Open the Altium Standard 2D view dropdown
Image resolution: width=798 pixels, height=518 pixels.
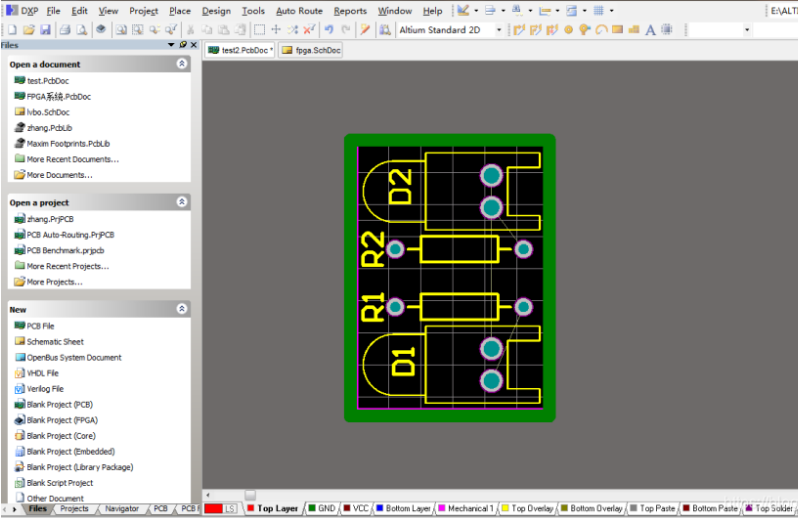tap(499, 30)
